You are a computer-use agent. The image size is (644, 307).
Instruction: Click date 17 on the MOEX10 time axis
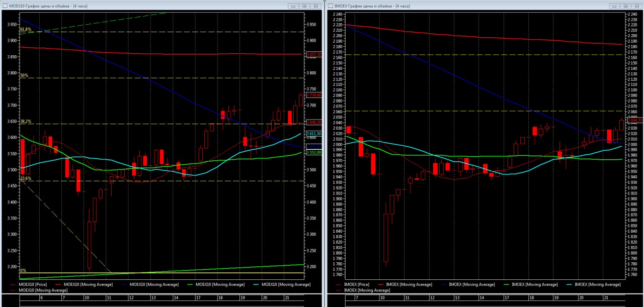(198, 298)
